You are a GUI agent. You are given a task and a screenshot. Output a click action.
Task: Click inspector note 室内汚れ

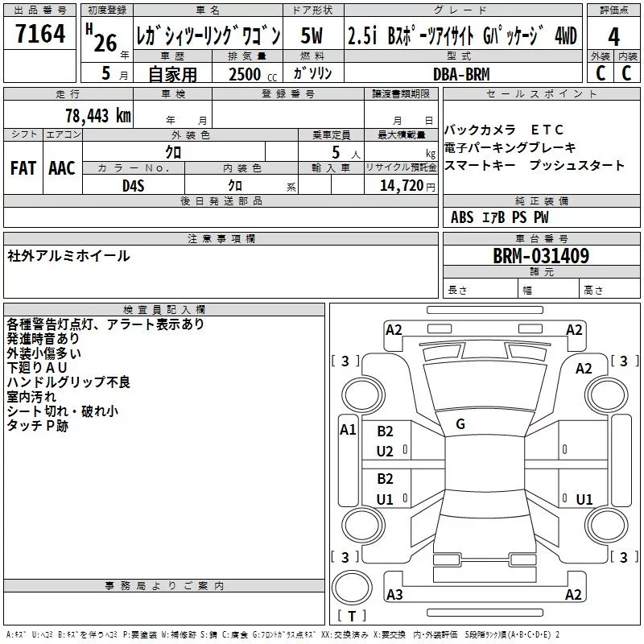tap(31, 397)
